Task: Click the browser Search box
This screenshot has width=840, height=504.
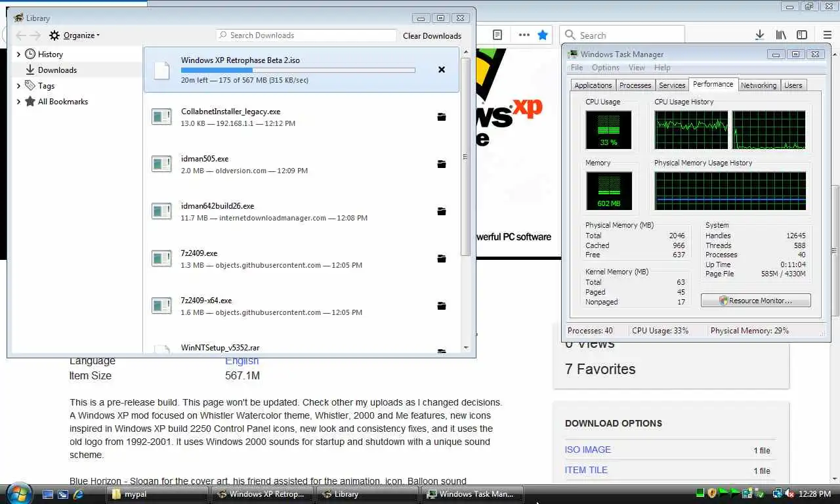Action: 622,35
